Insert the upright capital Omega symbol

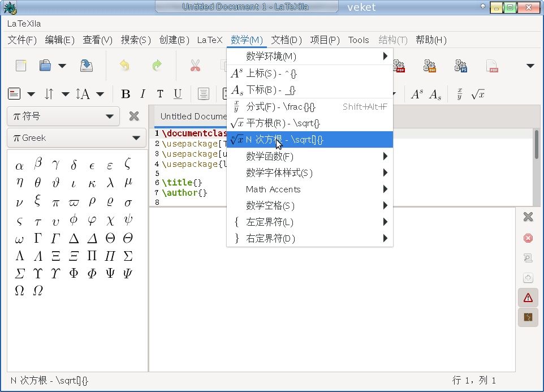pos(19,290)
